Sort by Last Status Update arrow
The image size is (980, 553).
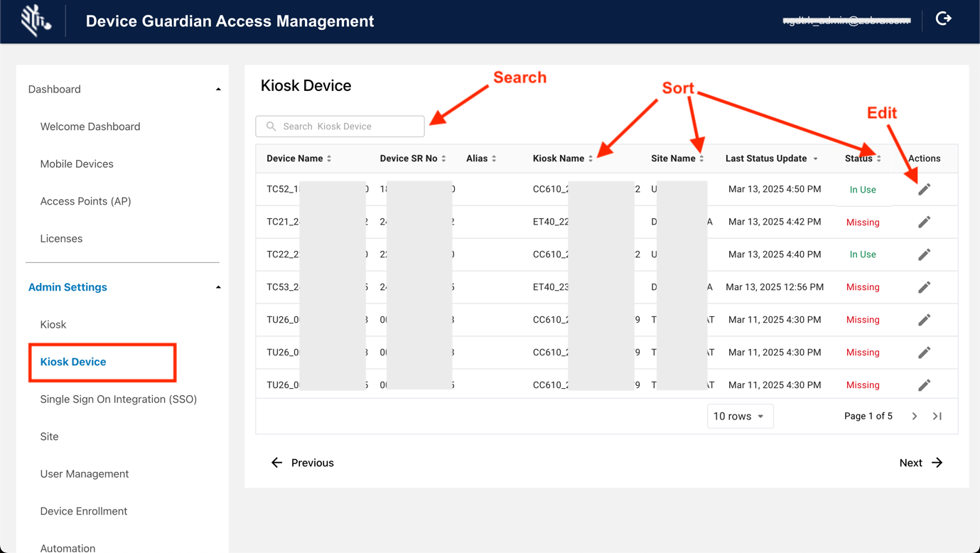click(x=815, y=159)
